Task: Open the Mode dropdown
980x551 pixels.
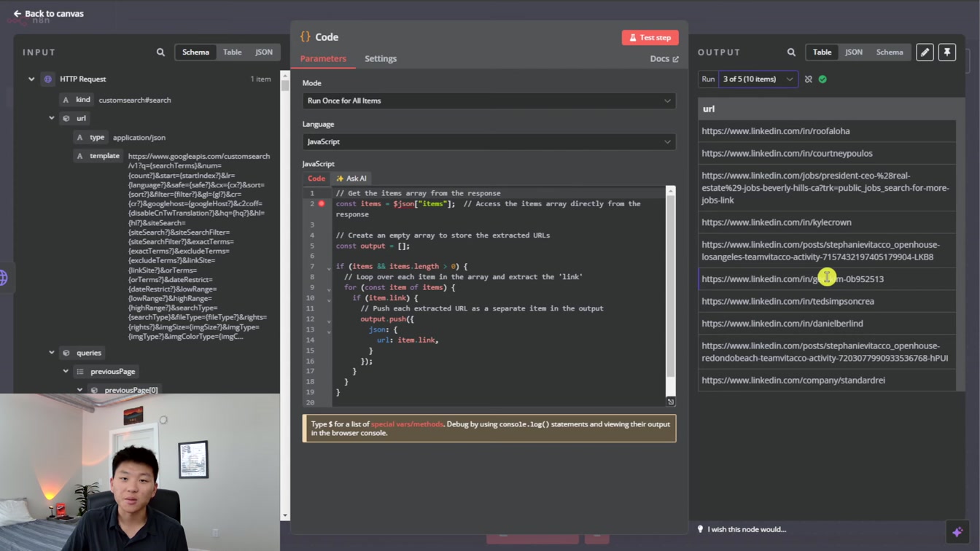Action: [x=489, y=101]
